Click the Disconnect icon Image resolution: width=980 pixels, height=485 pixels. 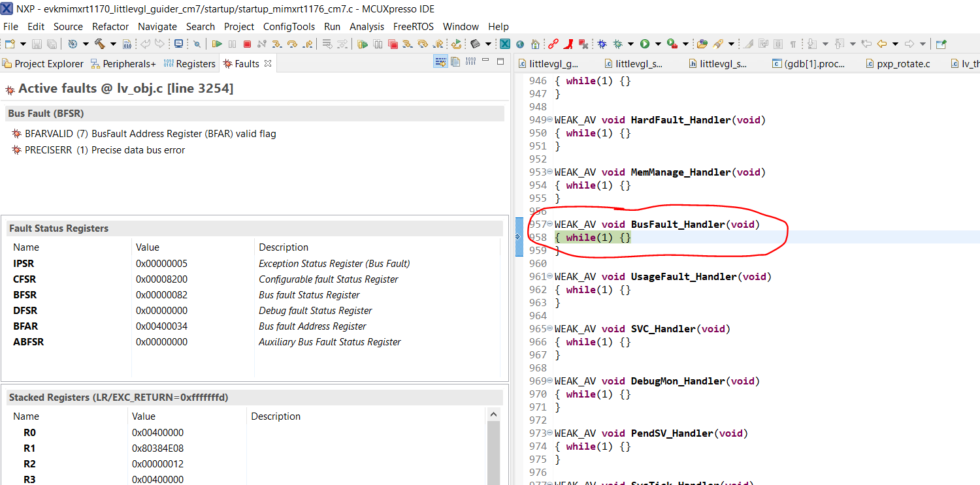tap(262, 44)
